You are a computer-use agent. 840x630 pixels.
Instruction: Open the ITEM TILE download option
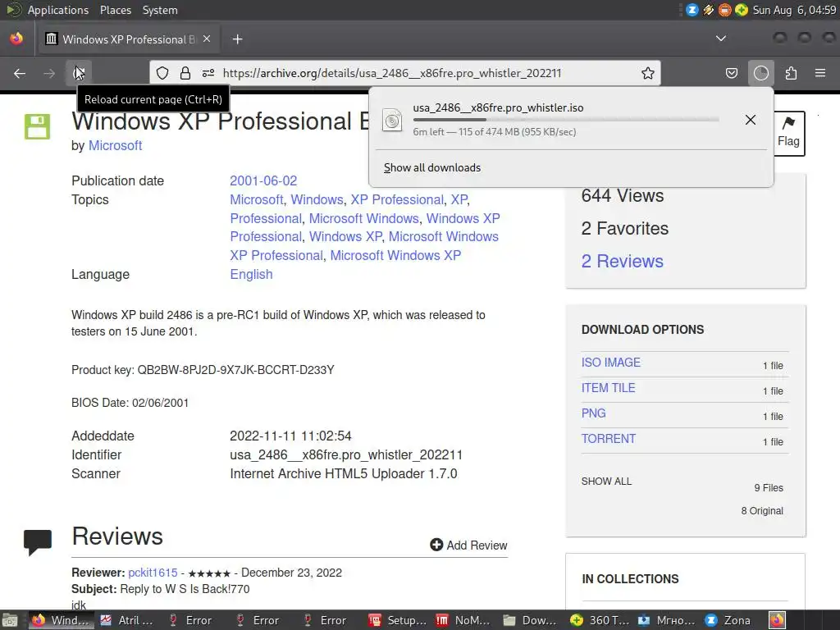(x=608, y=388)
